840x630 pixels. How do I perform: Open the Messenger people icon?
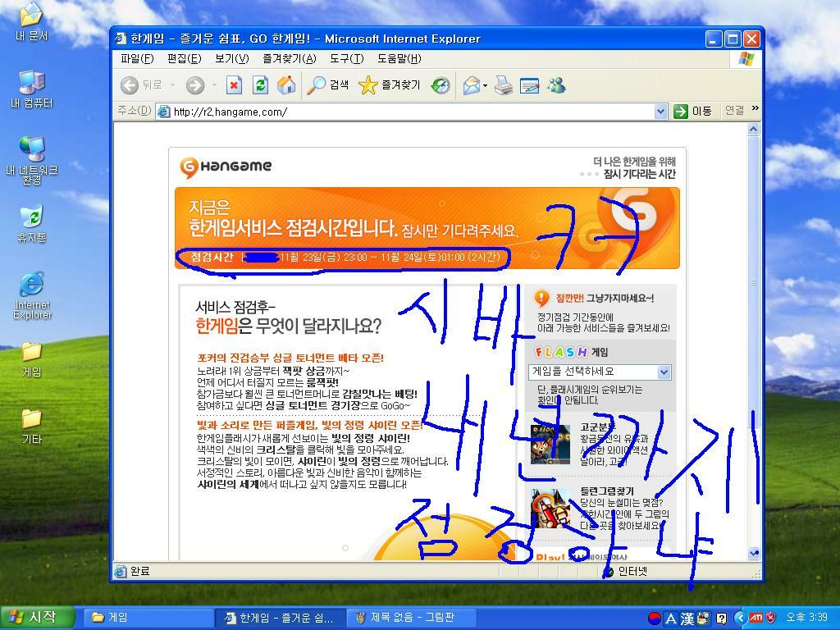[x=556, y=84]
